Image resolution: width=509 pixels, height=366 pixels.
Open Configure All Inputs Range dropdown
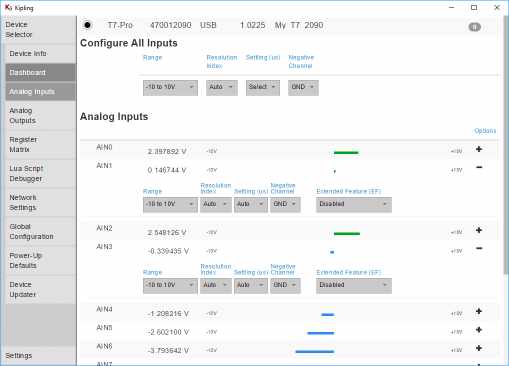170,88
